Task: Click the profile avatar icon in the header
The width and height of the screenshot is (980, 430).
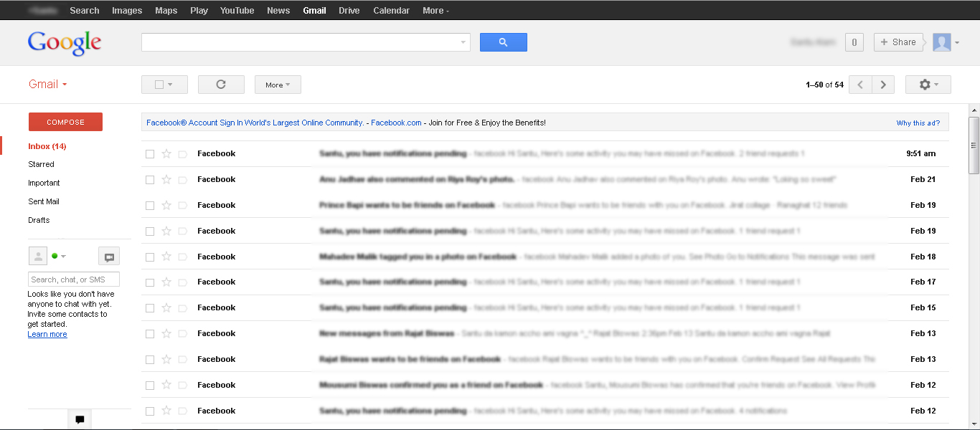Action: point(941,42)
